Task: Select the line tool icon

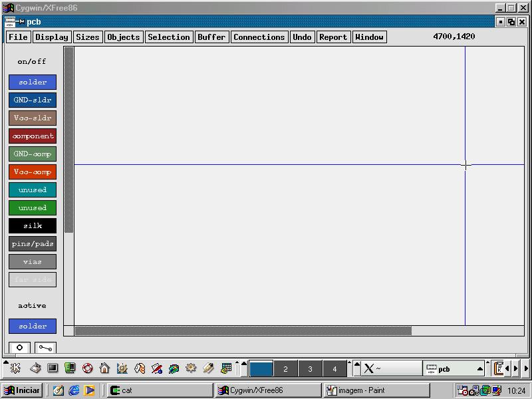Action: point(45,347)
